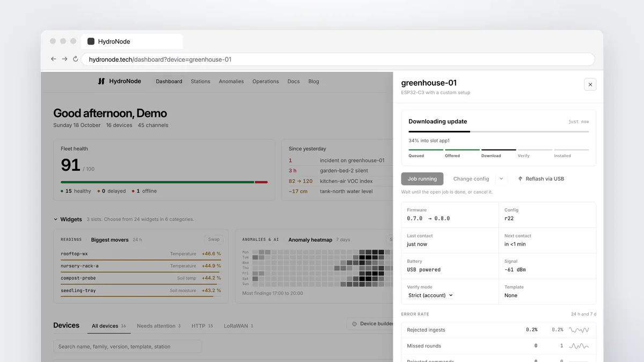This screenshot has height=362, width=644.
Task: Close the greenhouse-01 panel with the X
Action: (590, 84)
